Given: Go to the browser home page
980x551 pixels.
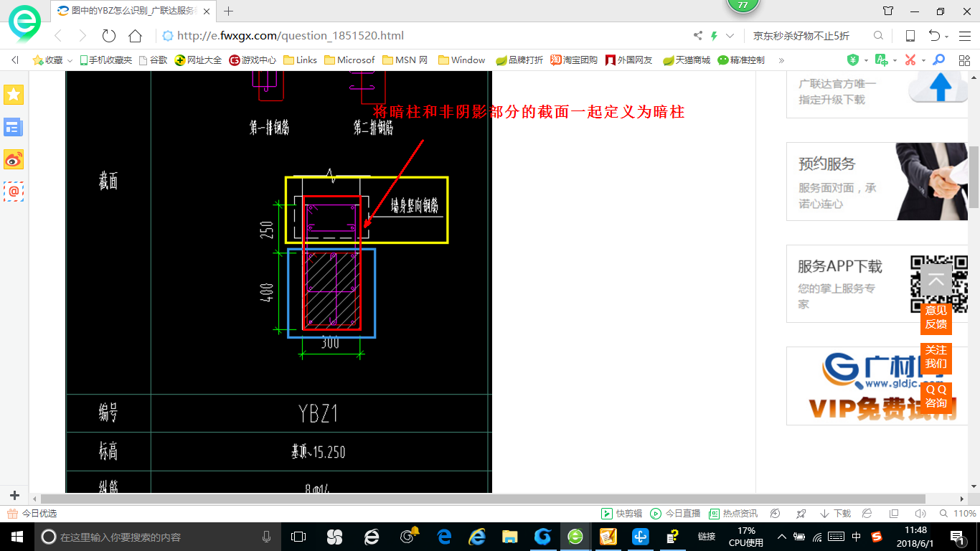Looking at the screenshot, I should pyautogui.click(x=135, y=36).
